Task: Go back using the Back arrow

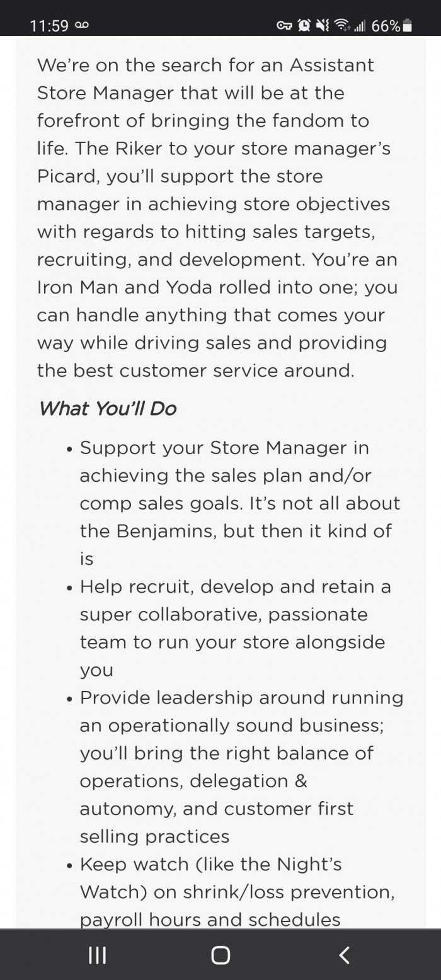Action: tap(344, 955)
